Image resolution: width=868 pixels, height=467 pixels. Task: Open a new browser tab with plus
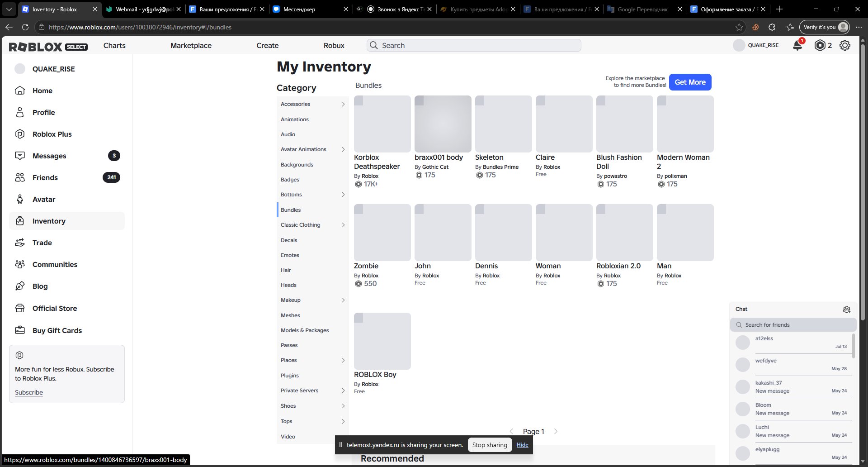tap(779, 9)
